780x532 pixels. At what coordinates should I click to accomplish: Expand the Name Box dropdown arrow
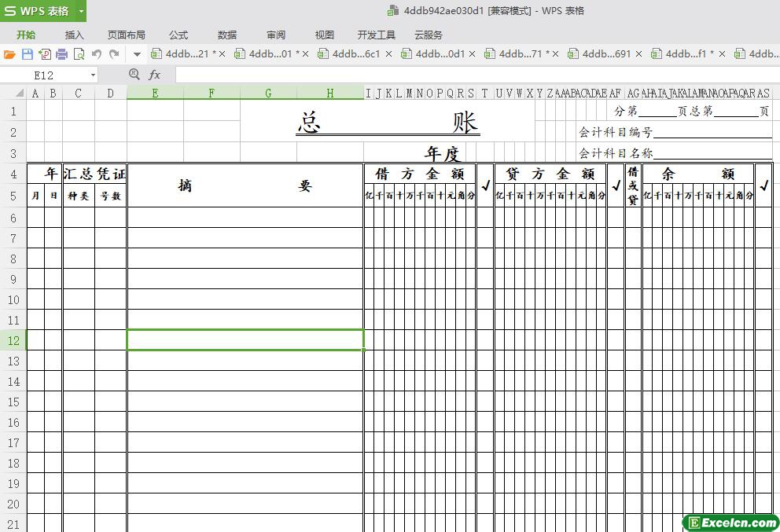click(93, 75)
